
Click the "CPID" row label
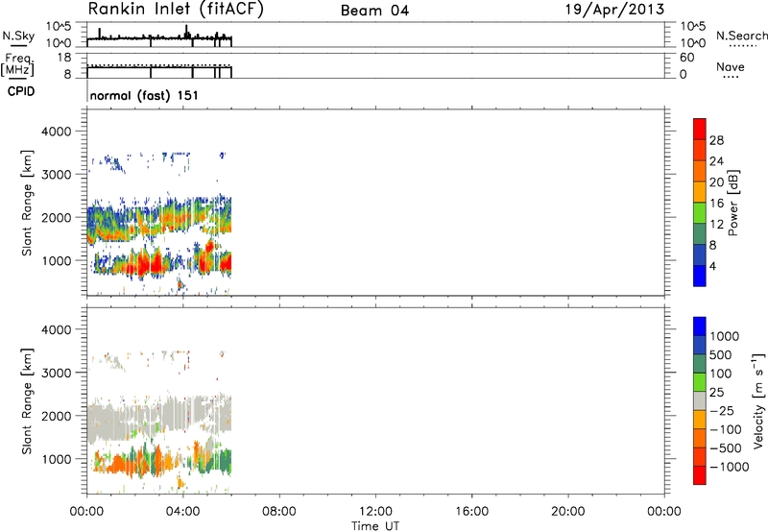click(x=21, y=91)
